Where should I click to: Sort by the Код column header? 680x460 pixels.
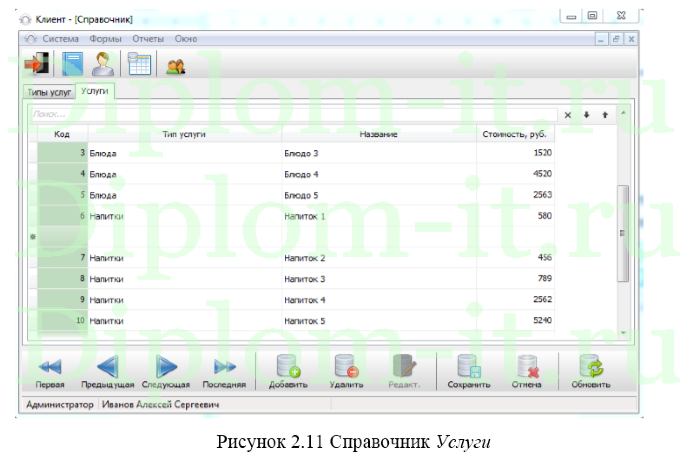(x=62, y=134)
